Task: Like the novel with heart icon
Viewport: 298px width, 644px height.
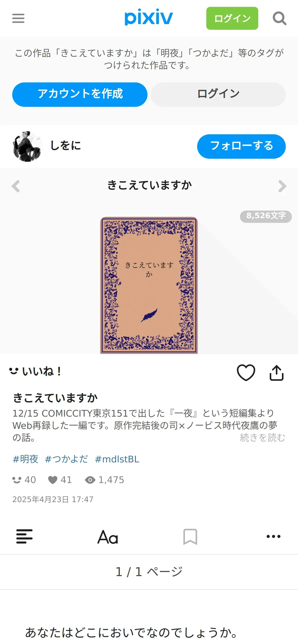Action: point(246,373)
